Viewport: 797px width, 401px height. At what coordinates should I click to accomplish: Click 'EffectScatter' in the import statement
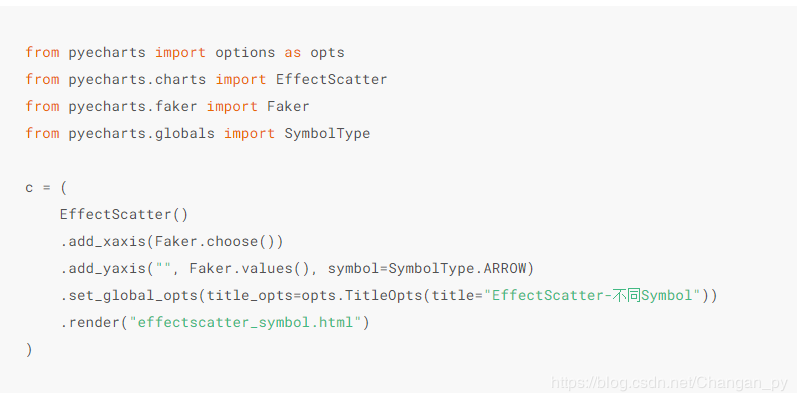331,79
